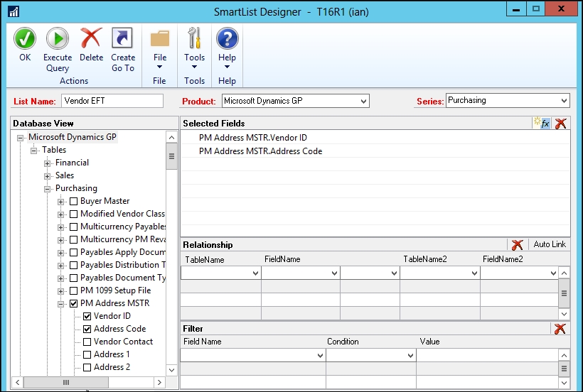This screenshot has height=392, width=583.
Task: Expand the Payables Document Ty node
Action: coord(60,278)
